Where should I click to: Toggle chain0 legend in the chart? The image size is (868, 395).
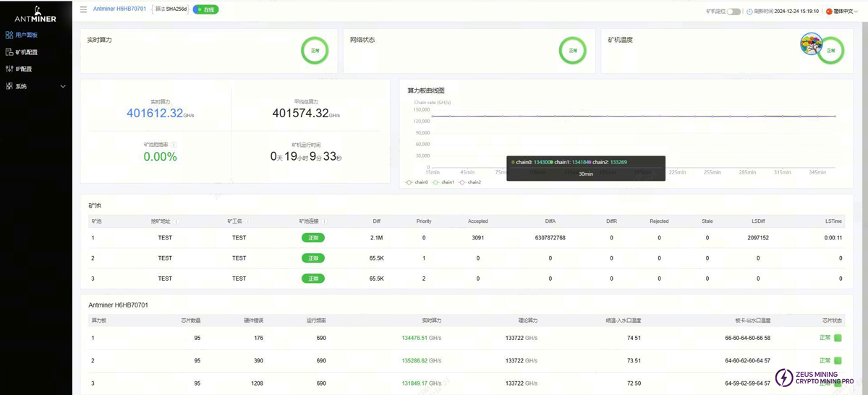tap(417, 182)
